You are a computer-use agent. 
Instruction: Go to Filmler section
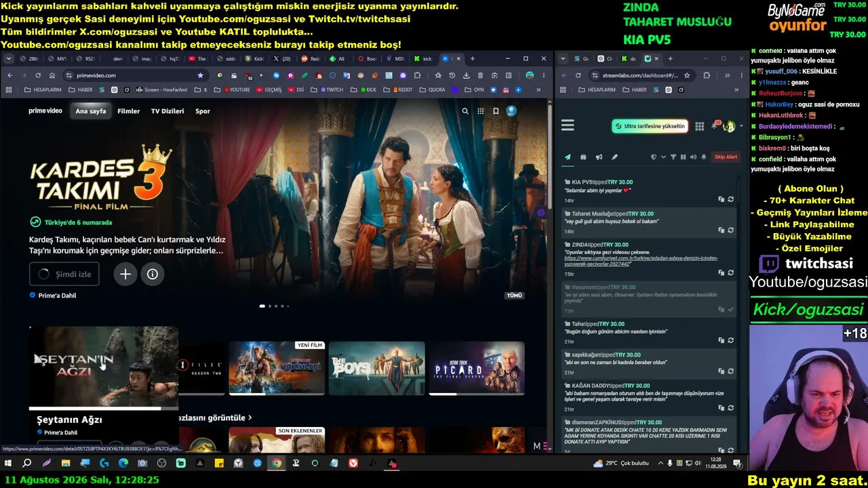pyautogui.click(x=128, y=111)
